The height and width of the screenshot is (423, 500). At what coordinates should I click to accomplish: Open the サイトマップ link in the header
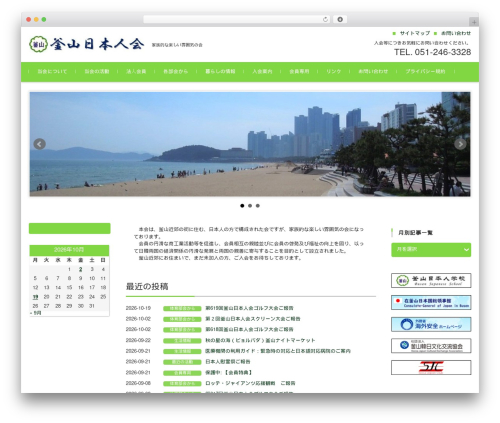[415, 33]
